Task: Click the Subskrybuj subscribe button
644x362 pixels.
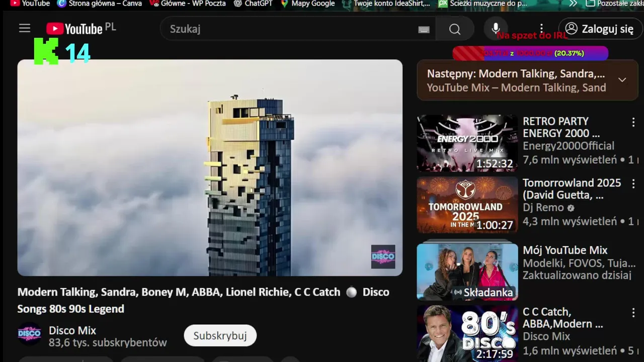Action: coord(220,335)
